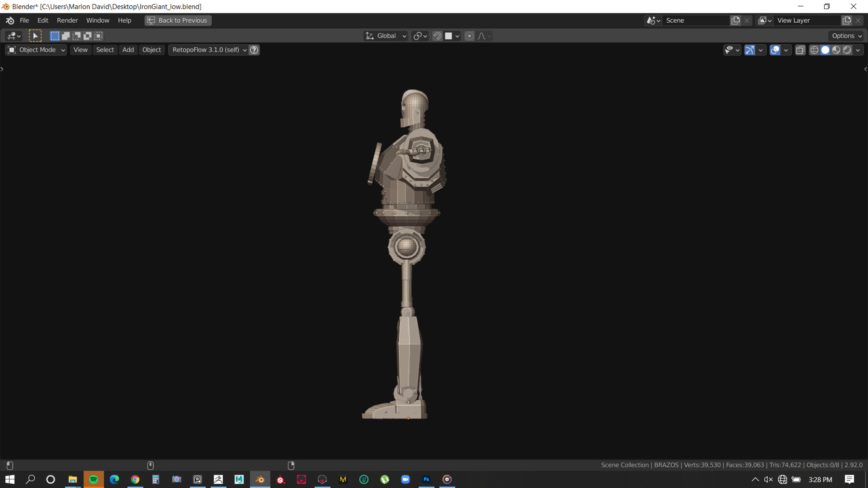
Task: Toggle X-Ray mode
Action: coord(800,50)
